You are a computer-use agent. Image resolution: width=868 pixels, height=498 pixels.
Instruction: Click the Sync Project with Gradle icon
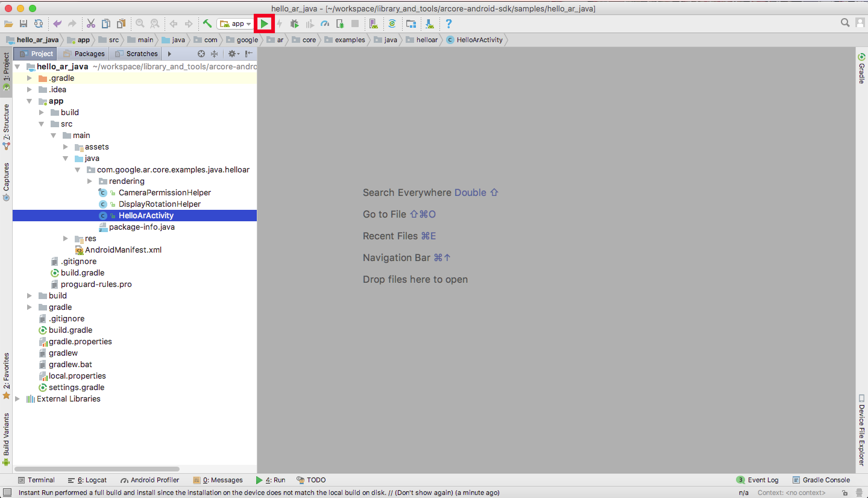[x=392, y=24]
